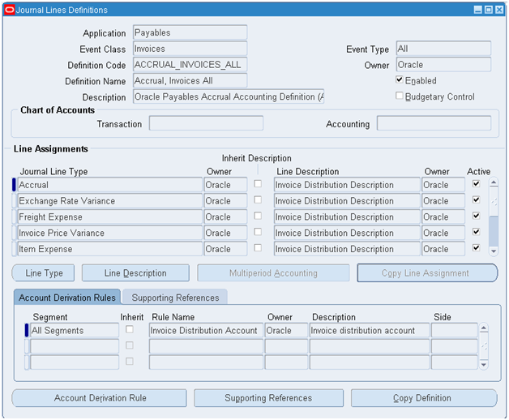509x420 pixels.
Task: Select the Item Expense journal line type
Action: tap(109, 248)
